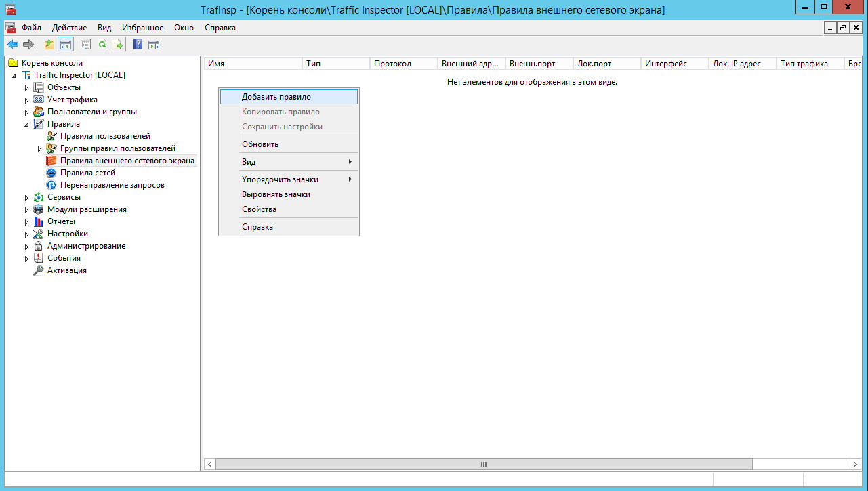Sort by the Тип трафика column header

point(810,64)
